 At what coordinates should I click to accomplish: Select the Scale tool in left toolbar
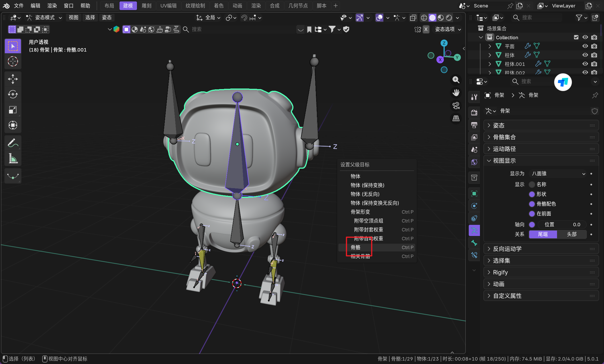(x=13, y=110)
